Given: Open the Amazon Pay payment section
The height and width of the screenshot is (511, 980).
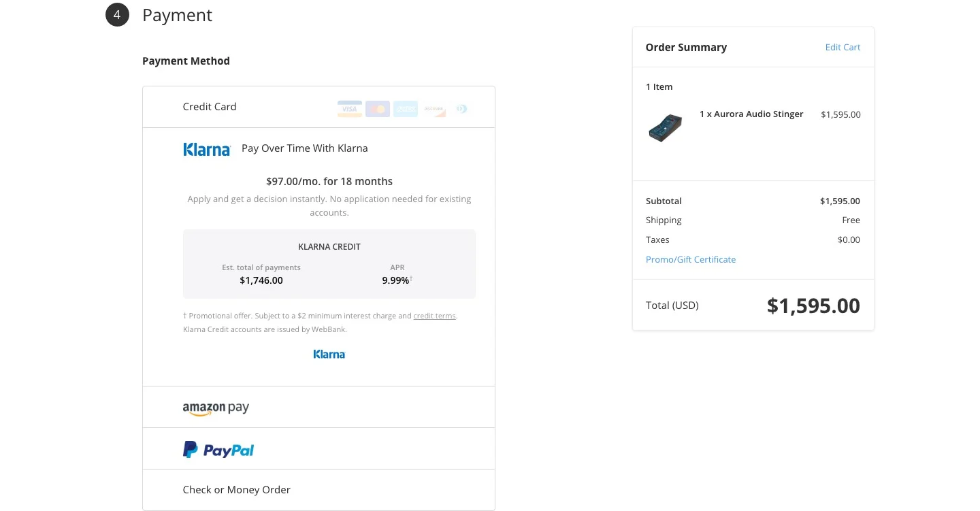Looking at the screenshot, I should (x=216, y=408).
